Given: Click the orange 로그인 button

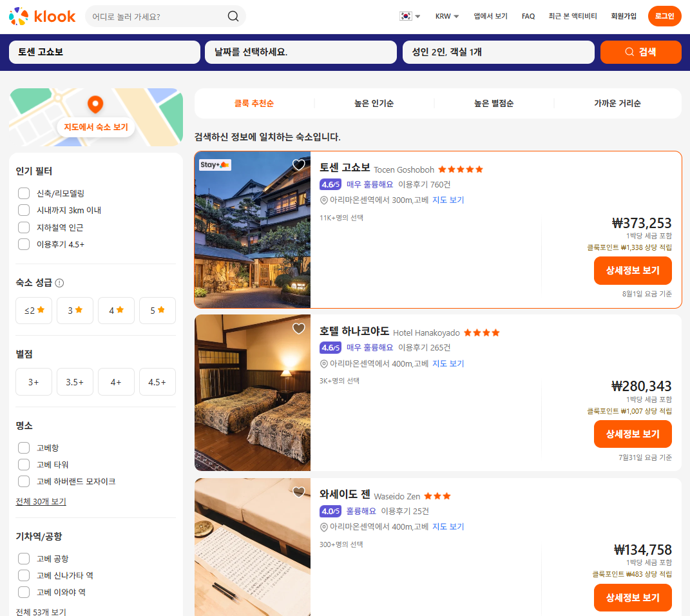Looking at the screenshot, I should coord(664,16).
